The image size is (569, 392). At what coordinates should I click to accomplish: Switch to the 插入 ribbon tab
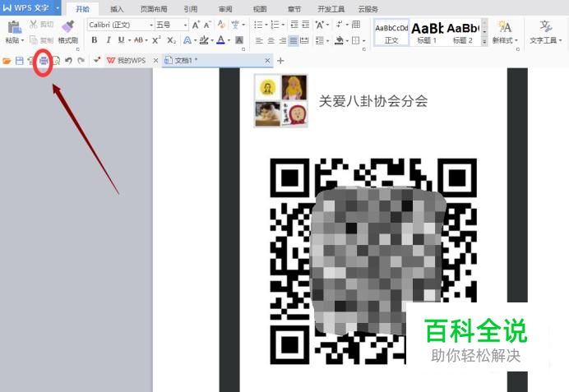(x=117, y=9)
